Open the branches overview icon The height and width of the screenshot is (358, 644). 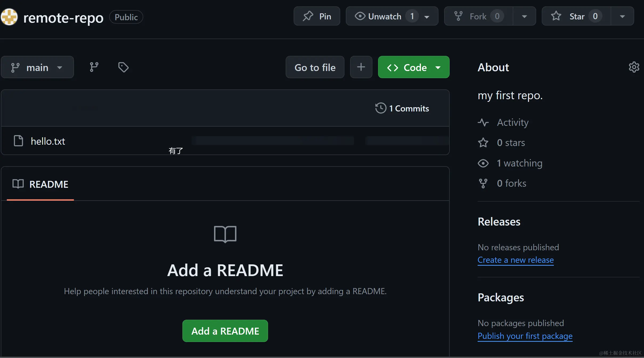click(94, 67)
